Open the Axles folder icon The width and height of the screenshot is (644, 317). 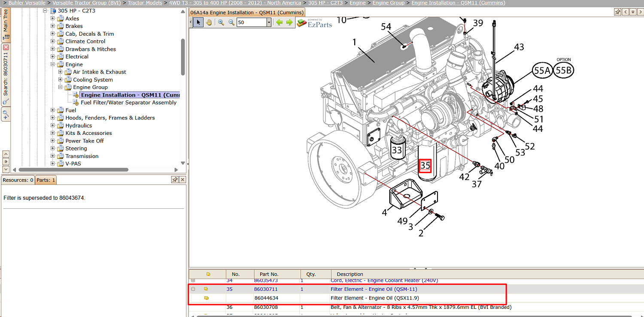coord(61,18)
